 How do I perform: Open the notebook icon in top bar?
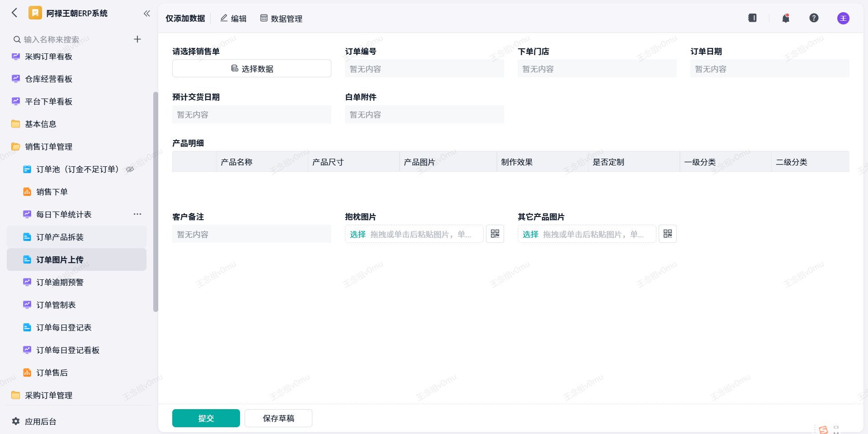pyautogui.click(x=752, y=18)
